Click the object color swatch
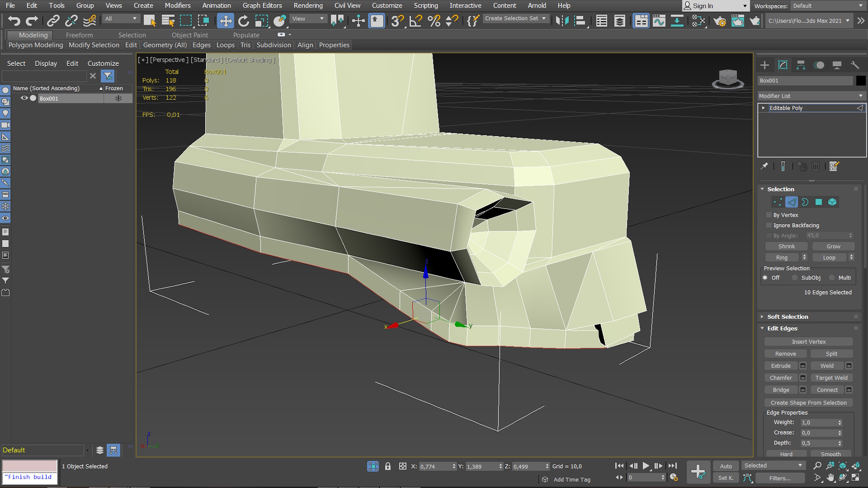 [861, 80]
